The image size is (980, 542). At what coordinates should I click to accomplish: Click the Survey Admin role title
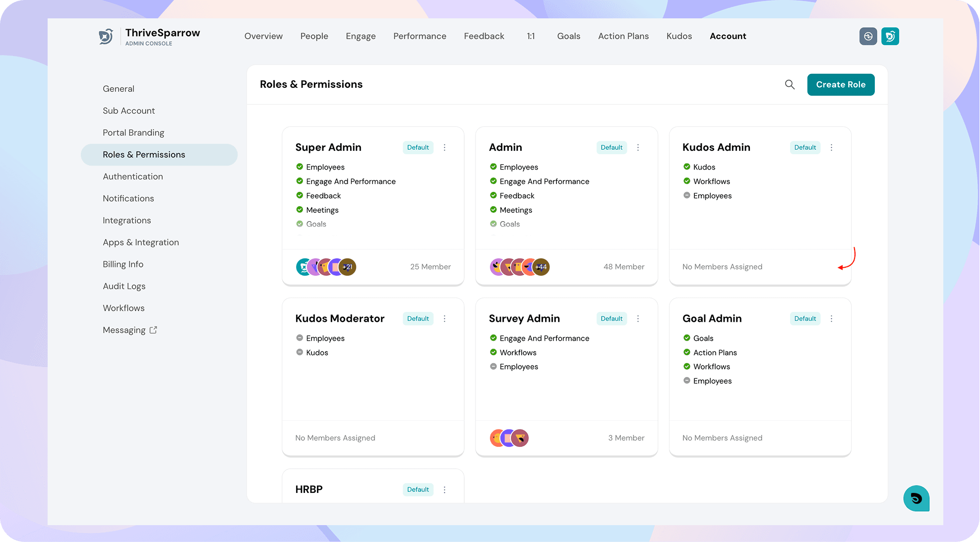[x=524, y=318]
